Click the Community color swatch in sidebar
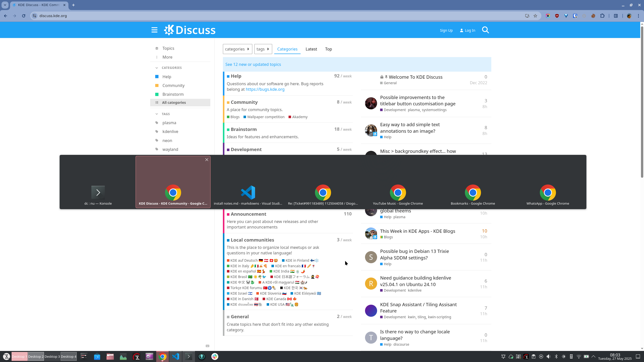This screenshot has height=362, width=644. pos(157,85)
